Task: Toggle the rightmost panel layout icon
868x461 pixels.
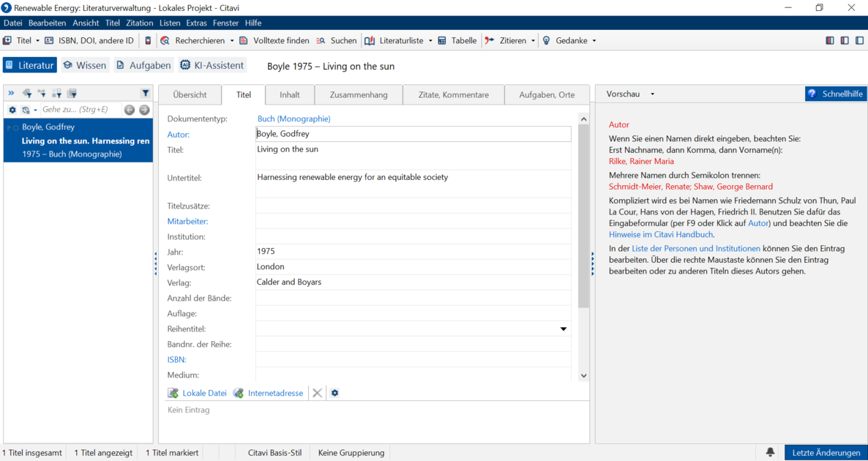Action: [859, 40]
